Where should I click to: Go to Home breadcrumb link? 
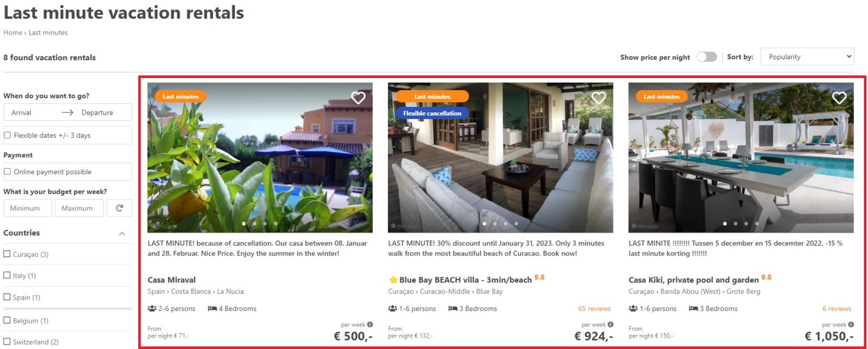pyautogui.click(x=12, y=33)
